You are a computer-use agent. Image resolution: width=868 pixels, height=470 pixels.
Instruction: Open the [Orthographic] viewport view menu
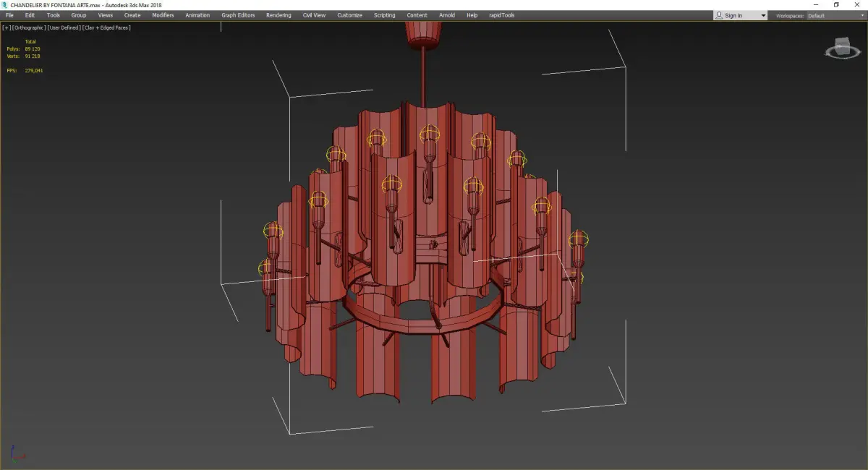coord(29,27)
